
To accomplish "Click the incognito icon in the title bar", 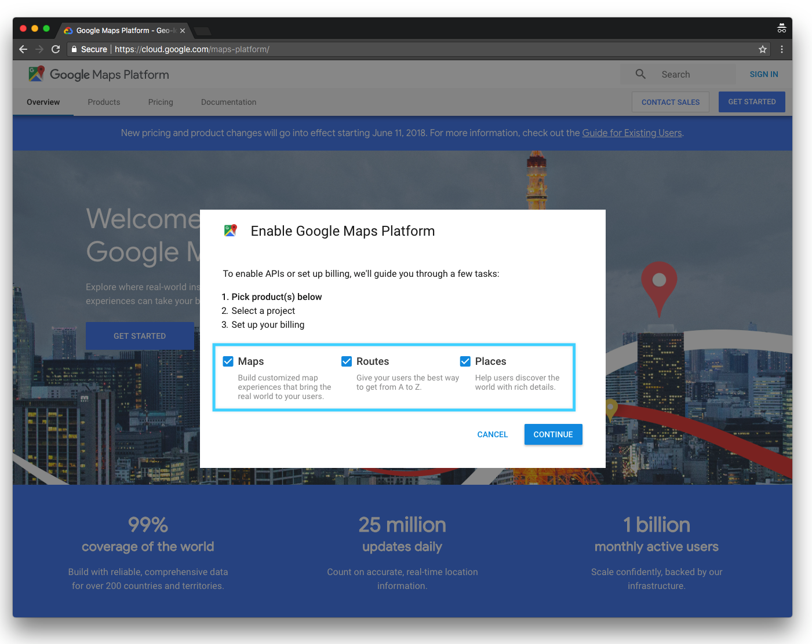I will click(x=782, y=28).
